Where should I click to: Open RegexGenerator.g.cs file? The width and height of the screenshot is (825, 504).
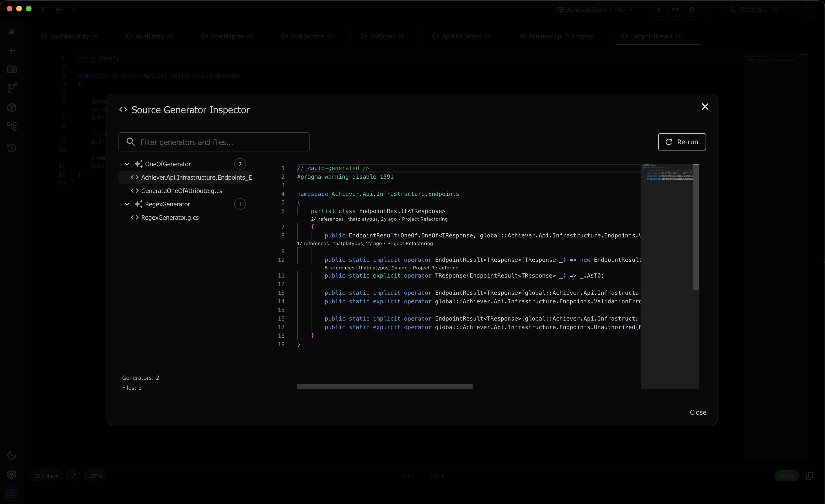(x=170, y=218)
